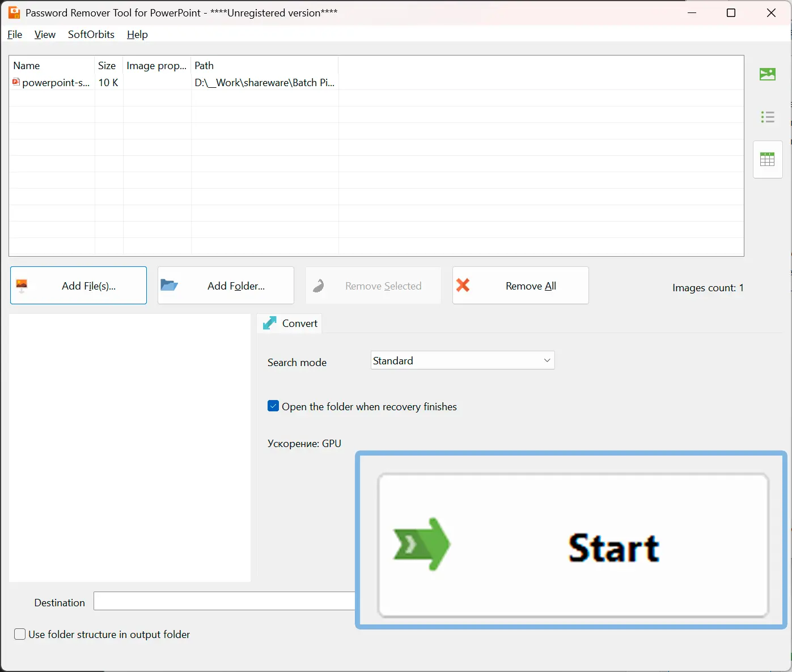Image resolution: width=792 pixels, height=672 pixels.
Task: Open the File menu
Action: [15, 35]
